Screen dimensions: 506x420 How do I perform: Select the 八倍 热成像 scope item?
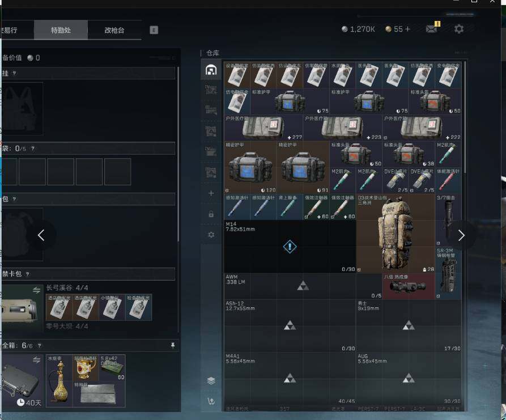click(409, 286)
